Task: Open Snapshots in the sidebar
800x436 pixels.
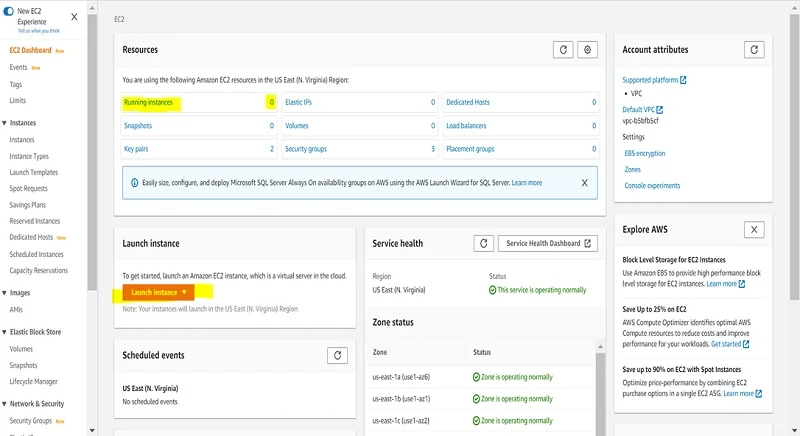Action: (x=23, y=366)
